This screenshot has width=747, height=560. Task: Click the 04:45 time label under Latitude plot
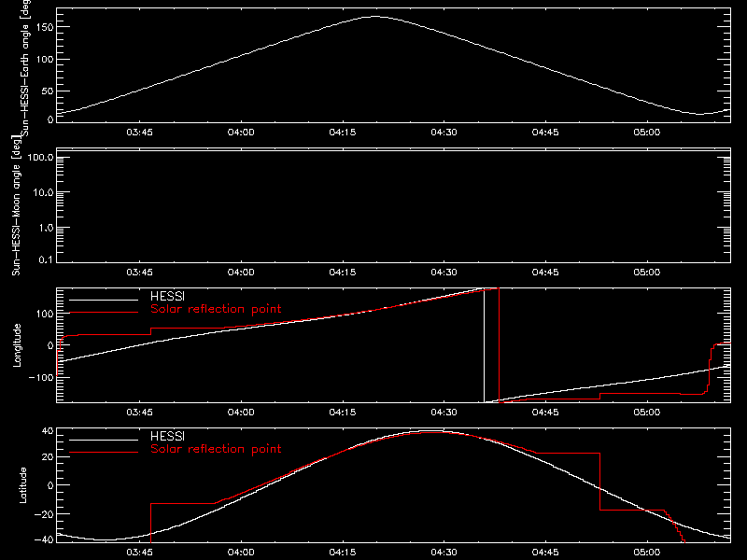tap(545, 552)
